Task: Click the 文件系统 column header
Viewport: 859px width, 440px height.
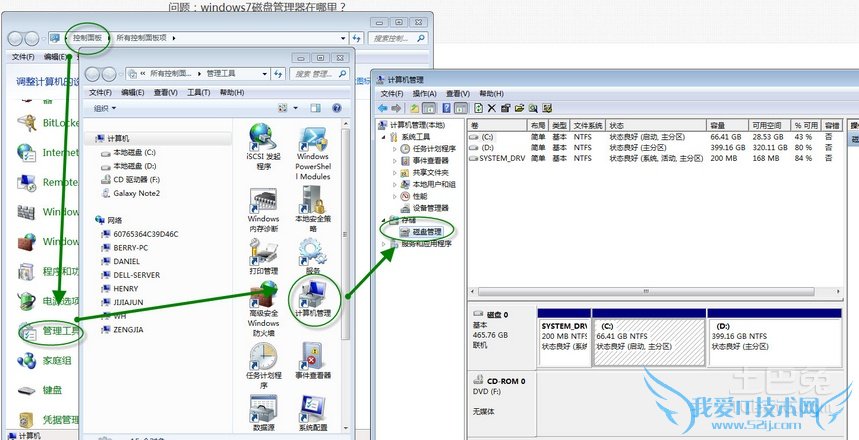Action: [x=588, y=125]
